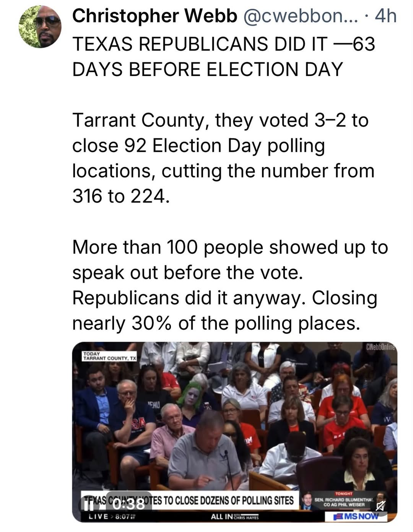Open the Tarrant County video in full view

coord(235,432)
